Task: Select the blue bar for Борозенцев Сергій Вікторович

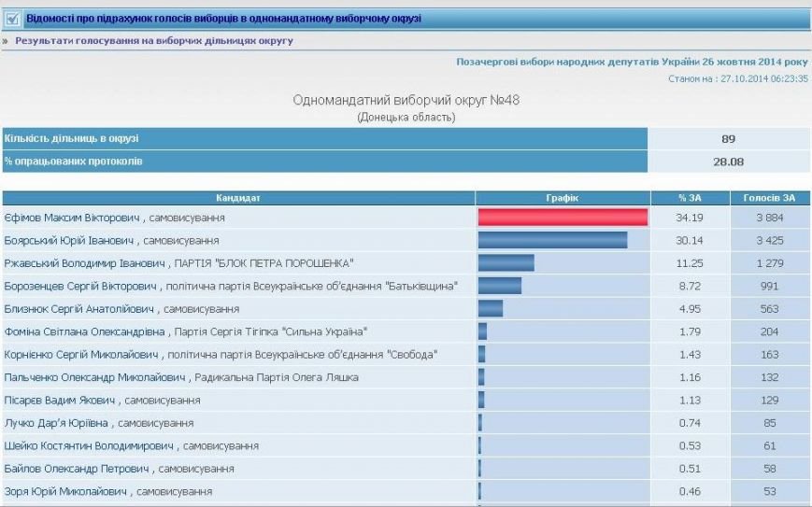Action: point(500,286)
